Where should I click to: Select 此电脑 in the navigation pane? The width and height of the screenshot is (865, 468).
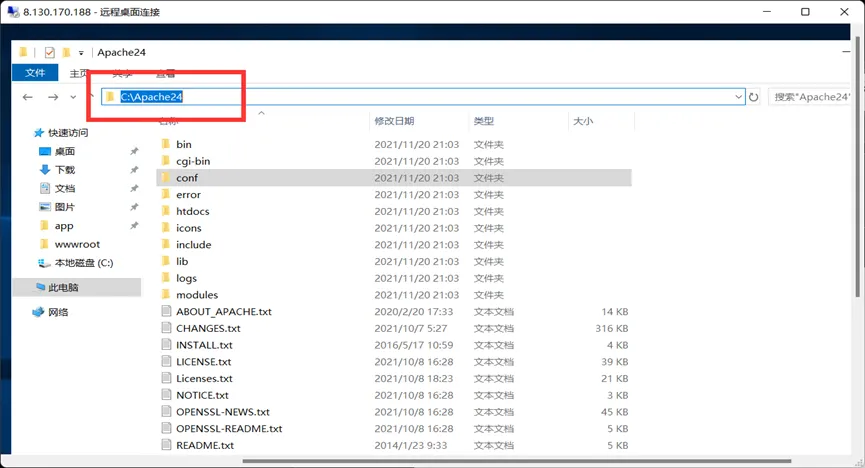click(x=77, y=287)
